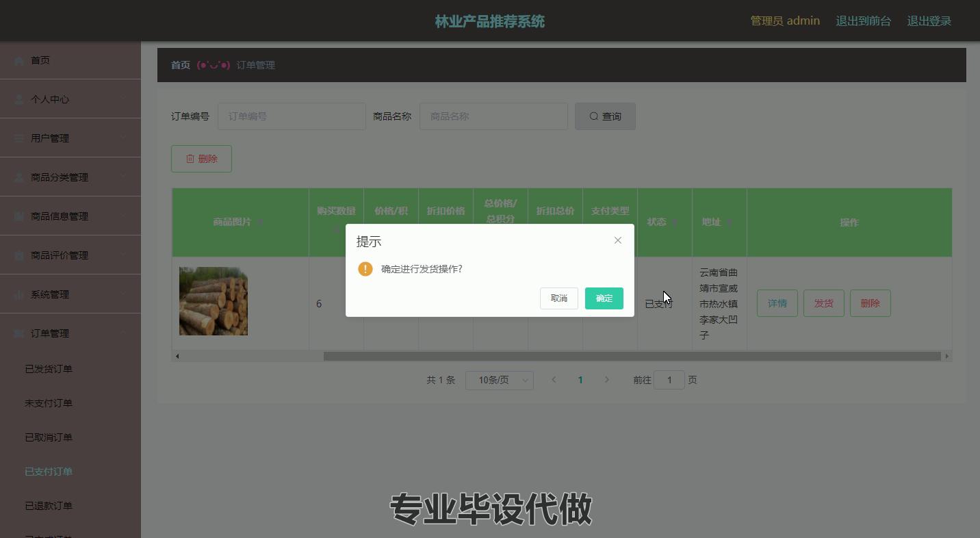This screenshot has height=538, width=980.
Task: Click the magnifier icon on 查询 button
Action: click(593, 116)
